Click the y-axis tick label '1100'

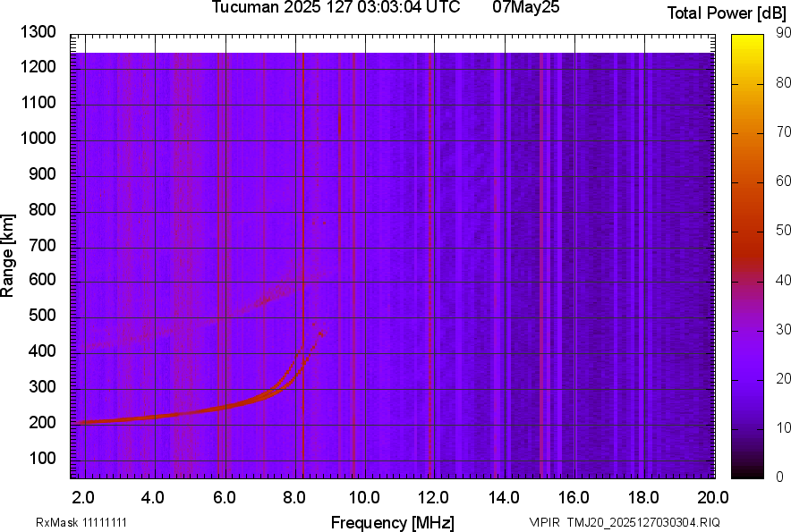click(x=38, y=102)
